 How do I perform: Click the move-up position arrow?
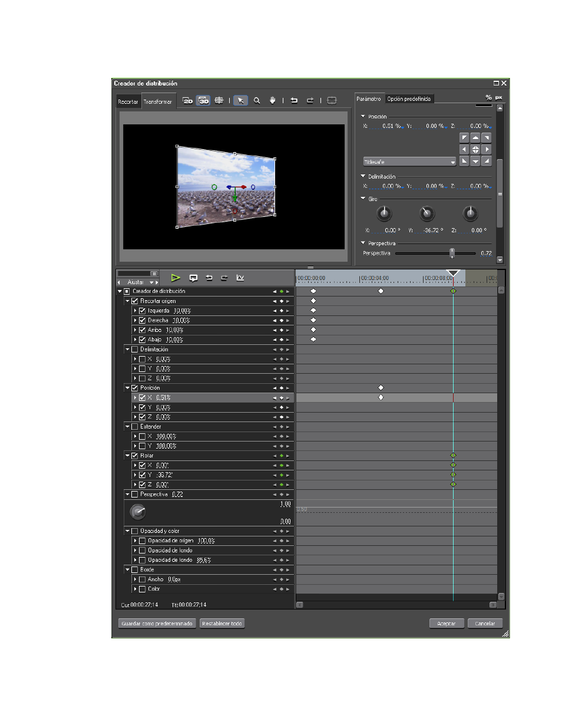pyautogui.click(x=475, y=137)
